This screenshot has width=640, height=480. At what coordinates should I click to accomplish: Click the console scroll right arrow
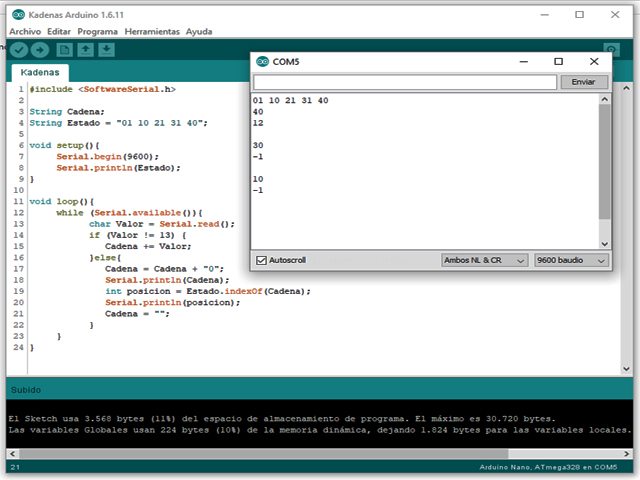tap(627, 454)
